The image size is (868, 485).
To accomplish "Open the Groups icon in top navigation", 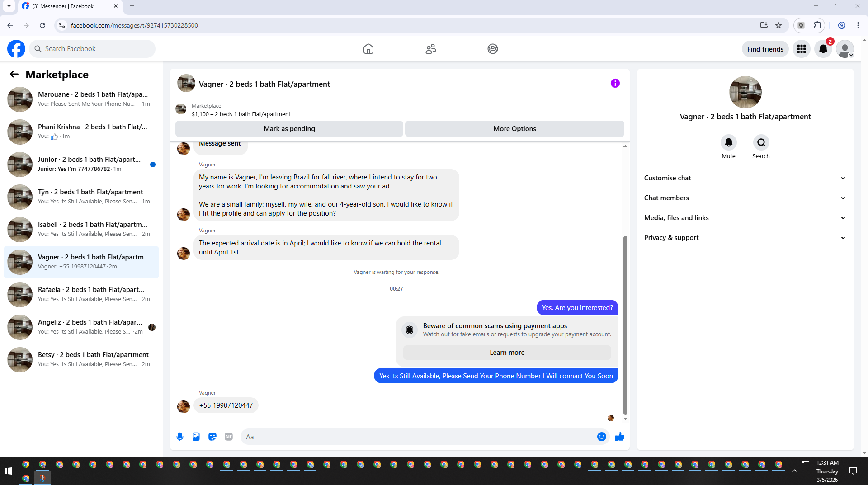I will (x=493, y=49).
